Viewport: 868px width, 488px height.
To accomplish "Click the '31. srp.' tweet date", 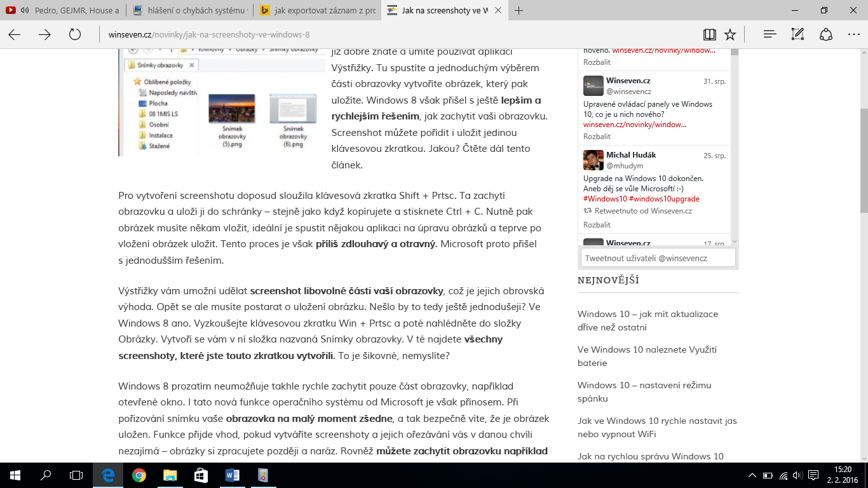I will pos(714,81).
